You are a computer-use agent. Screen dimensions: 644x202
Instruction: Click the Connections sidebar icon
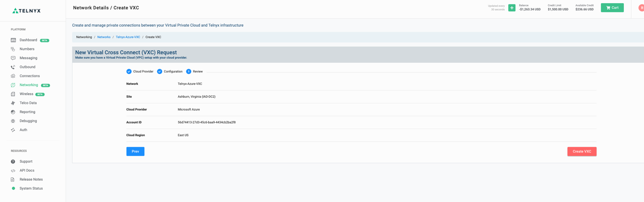click(13, 76)
